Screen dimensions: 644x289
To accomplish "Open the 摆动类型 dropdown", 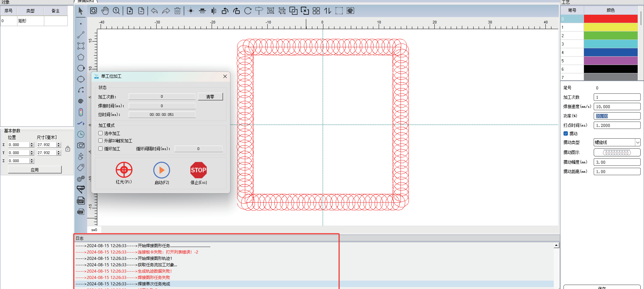I will pyautogui.click(x=637, y=142).
